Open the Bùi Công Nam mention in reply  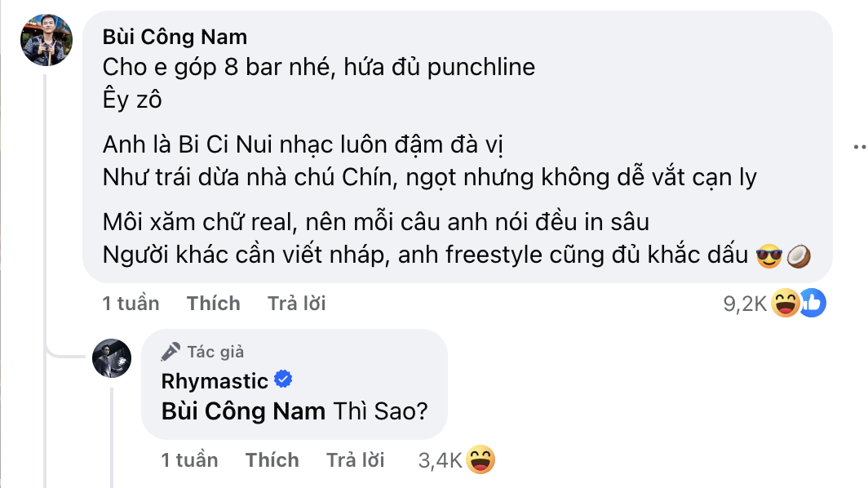(x=243, y=410)
